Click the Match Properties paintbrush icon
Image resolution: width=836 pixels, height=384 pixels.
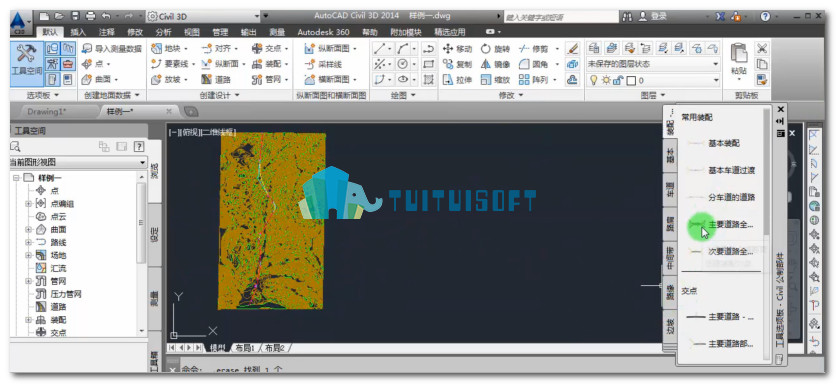click(x=573, y=49)
